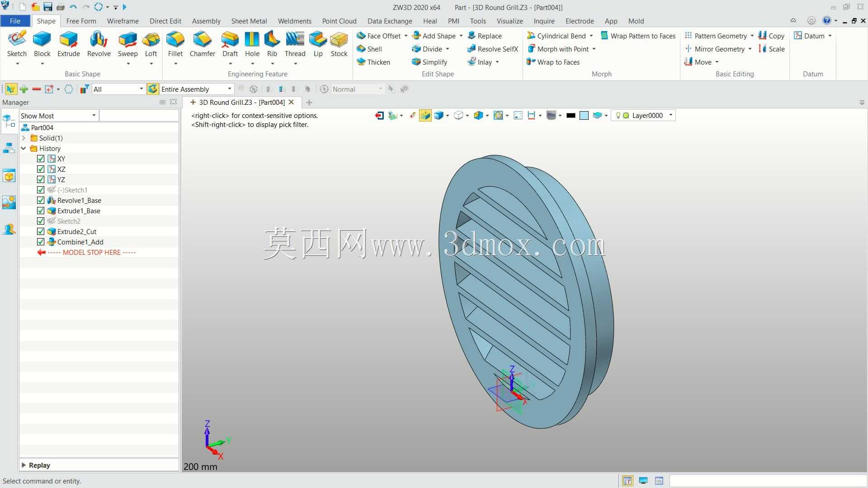Open the black color display swatch
The image size is (868, 488).
[x=571, y=116]
